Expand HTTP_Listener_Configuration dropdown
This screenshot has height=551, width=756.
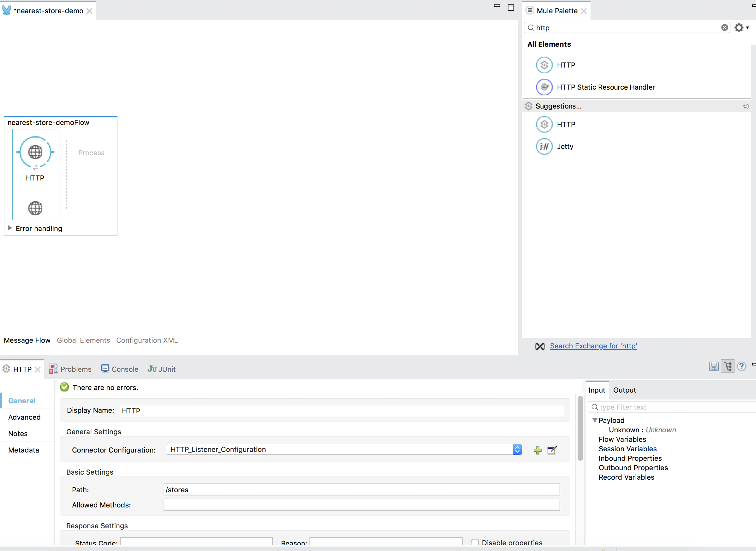(517, 449)
